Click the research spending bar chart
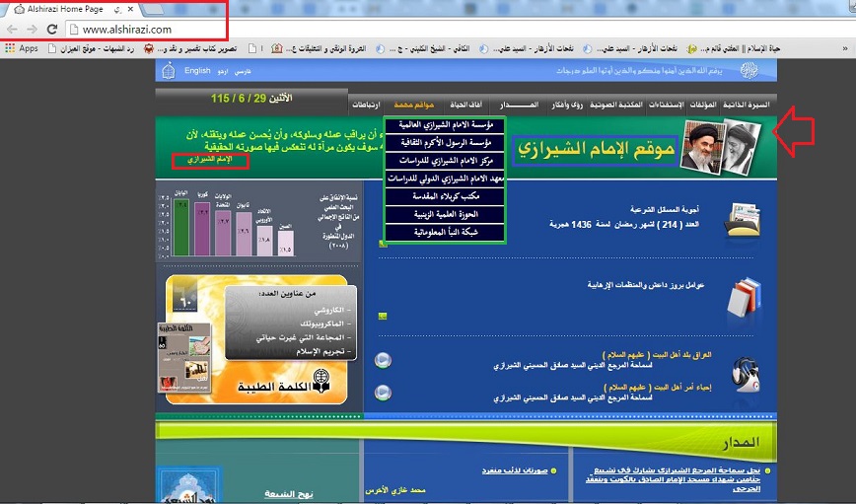The image size is (856, 504). (227, 224)
